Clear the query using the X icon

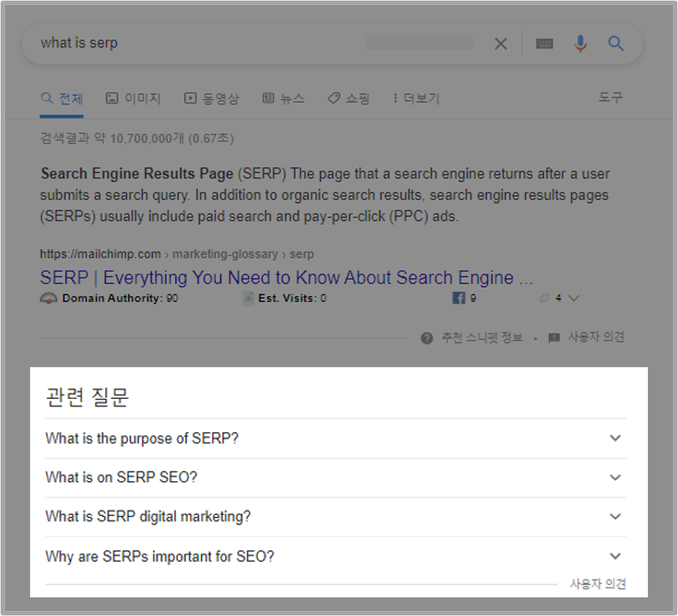[501, 43]
